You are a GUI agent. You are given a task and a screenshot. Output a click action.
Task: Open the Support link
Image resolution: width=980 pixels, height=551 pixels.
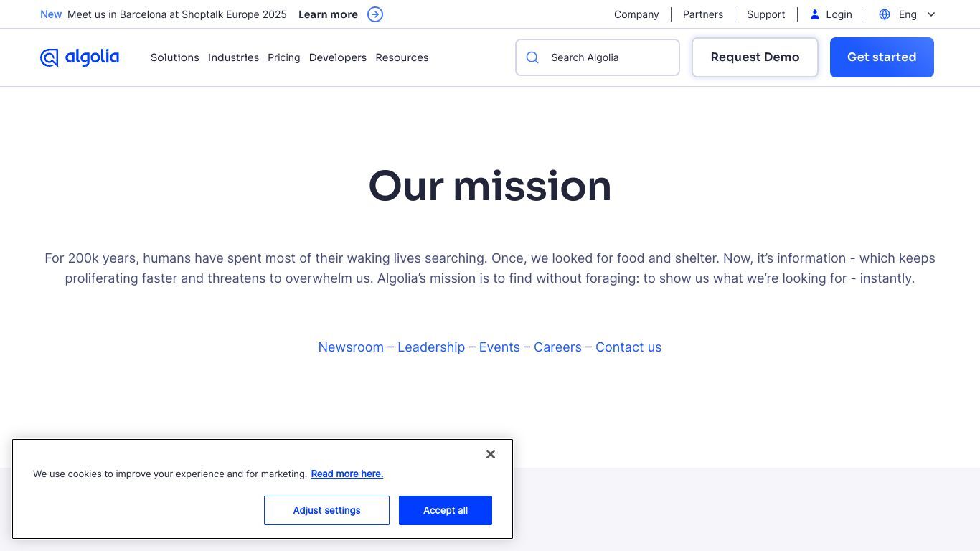766,14
